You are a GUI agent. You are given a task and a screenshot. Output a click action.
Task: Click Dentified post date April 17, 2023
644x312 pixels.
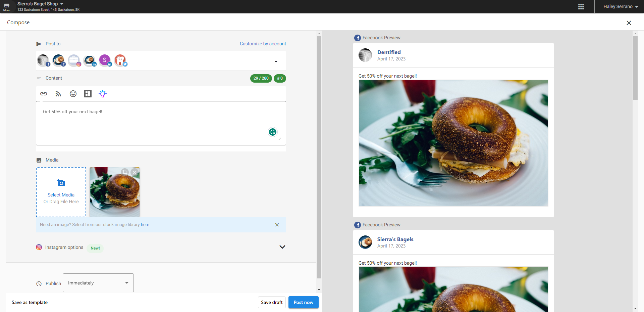point(391,59)
